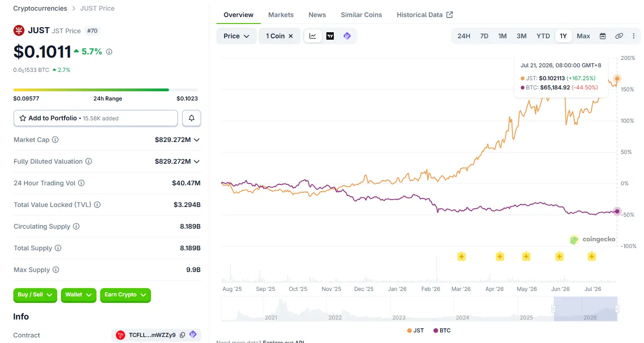Screen dimensions: 644x343
Task: Open the chart three-dot options menu
Action: click(x=633, y=36)
